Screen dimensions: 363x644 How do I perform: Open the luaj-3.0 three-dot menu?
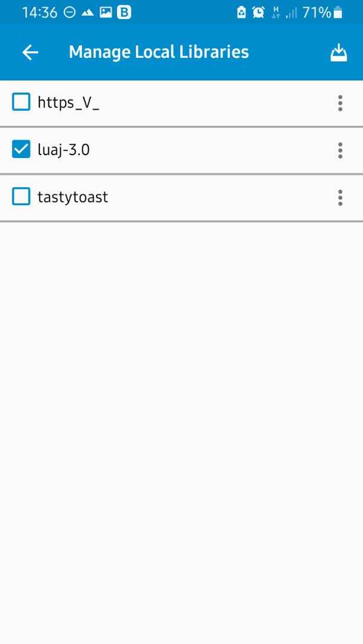click(340, 150)
